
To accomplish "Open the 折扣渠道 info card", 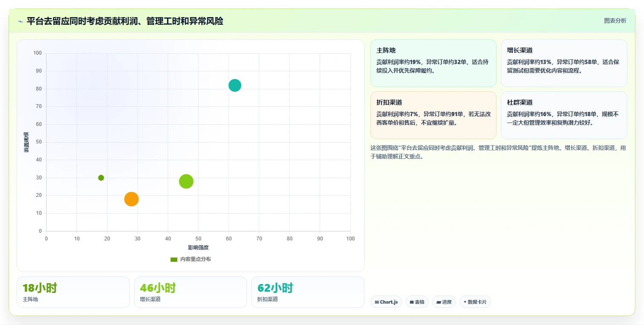I will [433, 115].
